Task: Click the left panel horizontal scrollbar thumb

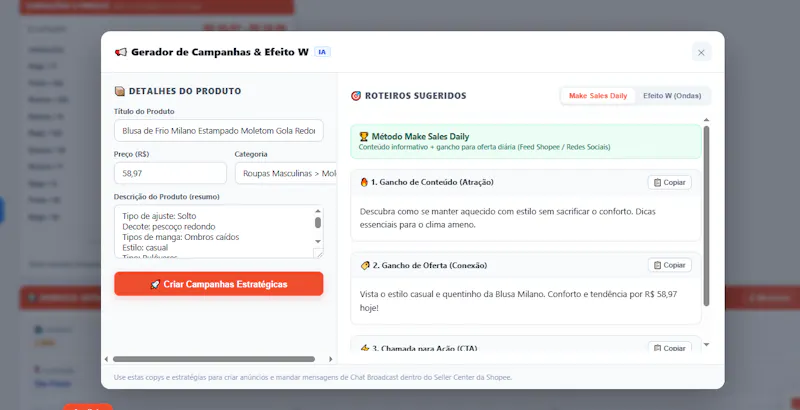Action: click(214, 359)
